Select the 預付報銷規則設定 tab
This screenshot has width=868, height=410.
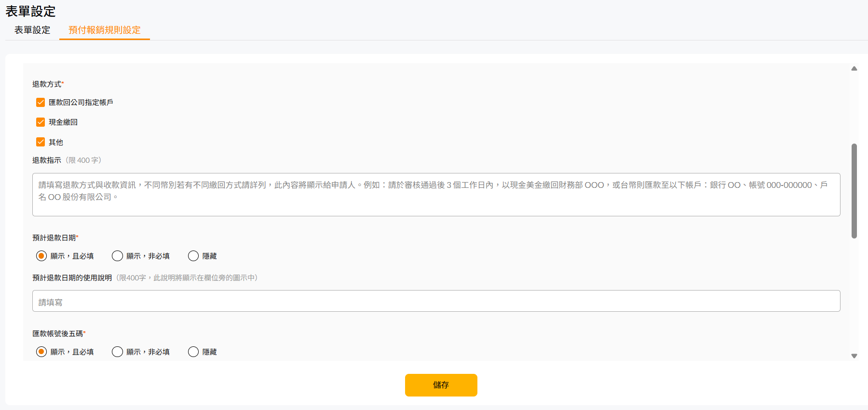(x=105, y=30)
